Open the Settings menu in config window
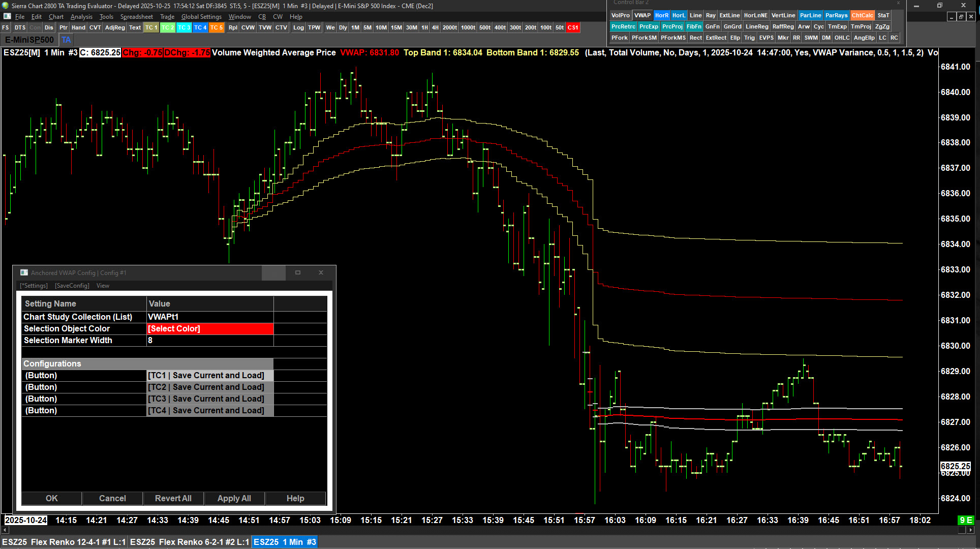The height and width of the screenshot is (549, 980). tap(34, 286)
